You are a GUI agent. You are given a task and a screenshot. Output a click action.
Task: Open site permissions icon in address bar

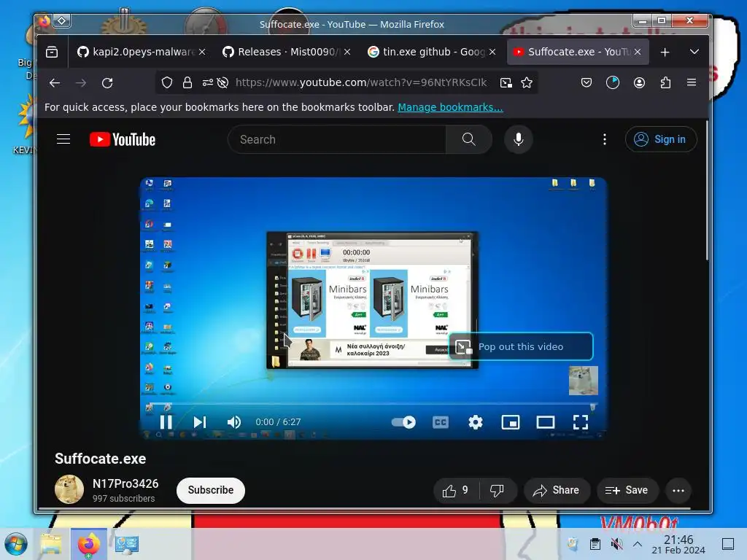pos(207,83)
